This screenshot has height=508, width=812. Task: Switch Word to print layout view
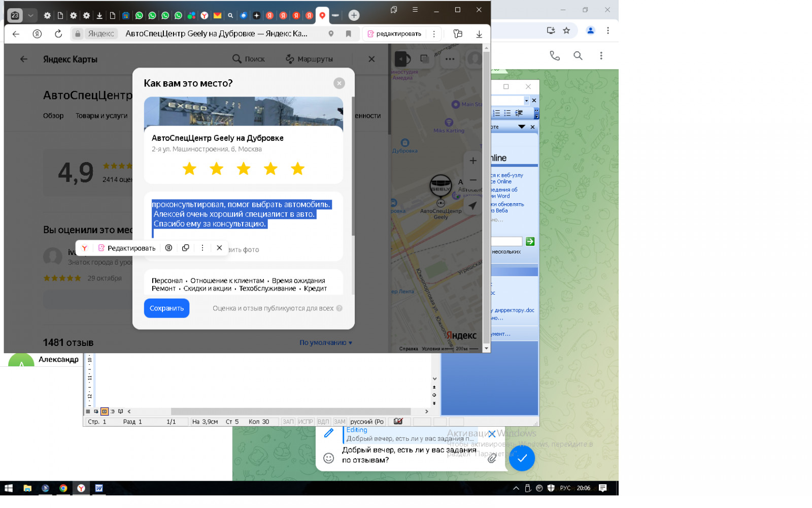105,411
